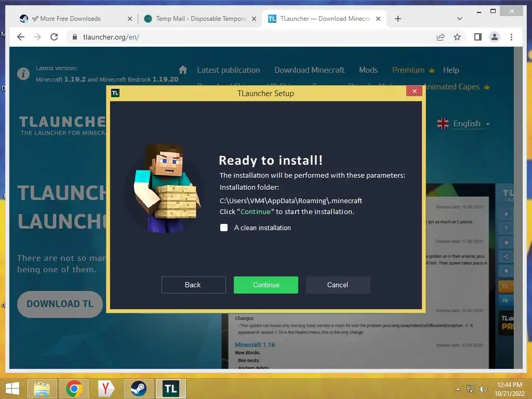Open Windows Start menu
Screen dimensions: 532x399
[12, 389]
